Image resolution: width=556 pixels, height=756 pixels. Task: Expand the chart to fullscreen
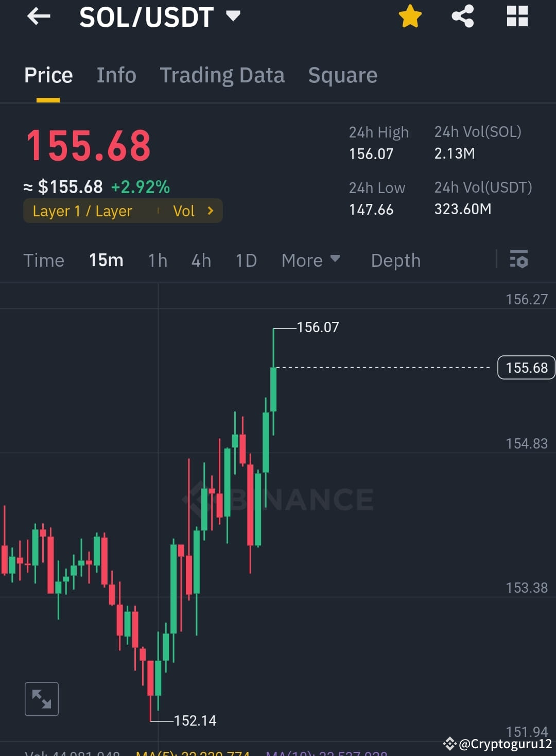(x=41, y=698)
